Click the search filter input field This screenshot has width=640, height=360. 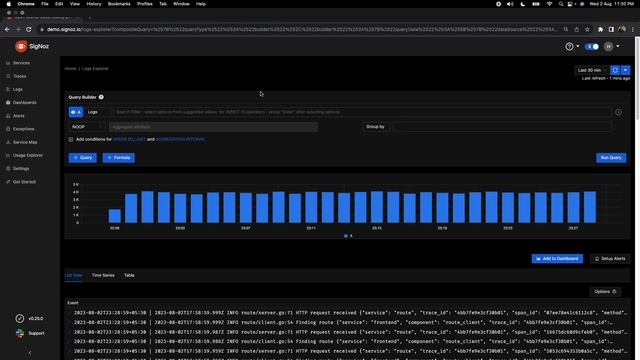362,112
